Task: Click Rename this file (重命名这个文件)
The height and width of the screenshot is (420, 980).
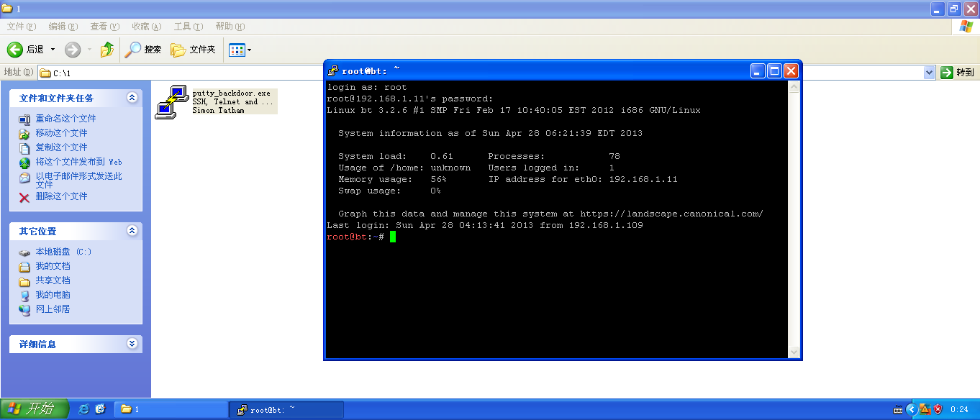Action: (x=65, y=119)
